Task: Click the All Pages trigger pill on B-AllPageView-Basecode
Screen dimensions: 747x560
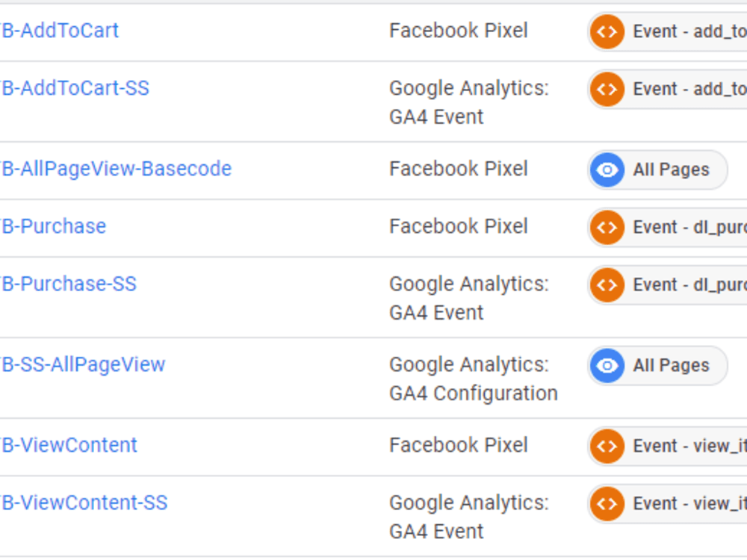Action: click(x=657, y=169)
